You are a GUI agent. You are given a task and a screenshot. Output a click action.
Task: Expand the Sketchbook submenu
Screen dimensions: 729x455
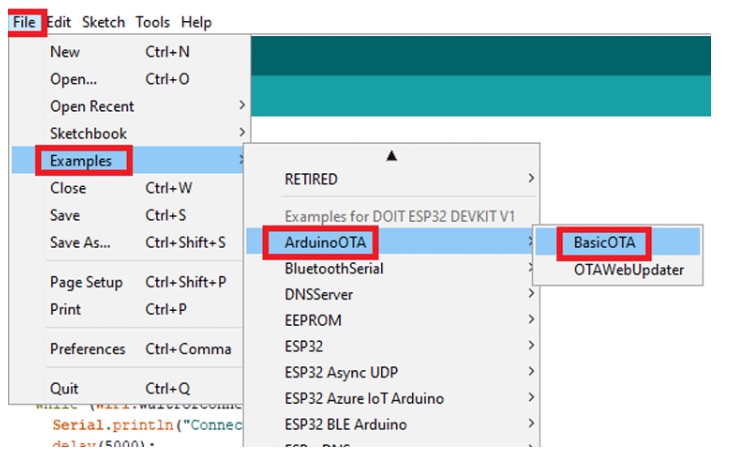[x=88, y=133]
